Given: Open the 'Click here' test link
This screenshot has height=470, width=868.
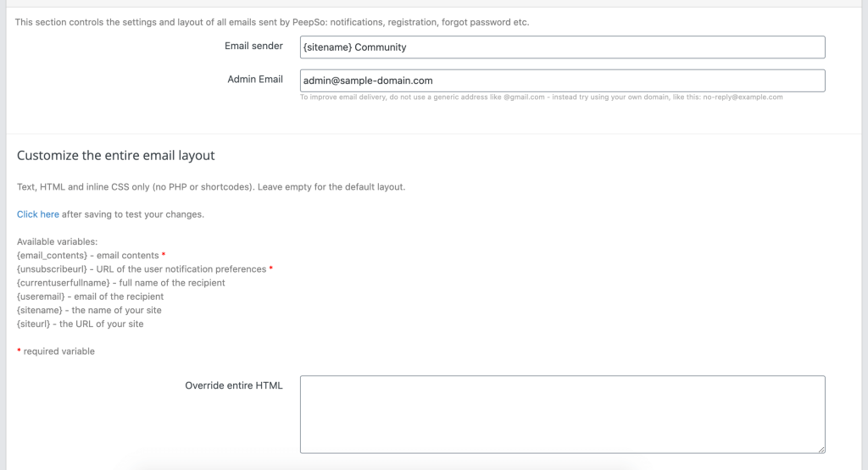Looking at the screenshot, I should pyautogui.click(x=37, y=214).
